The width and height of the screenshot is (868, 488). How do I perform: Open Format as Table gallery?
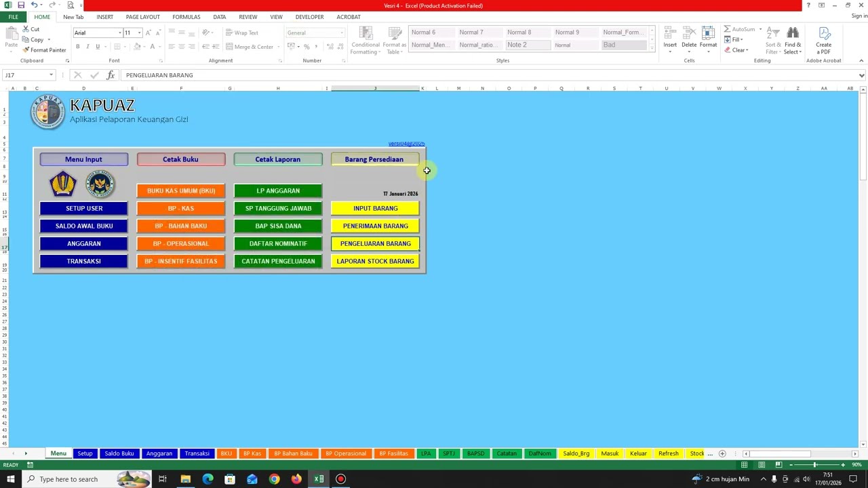tap(394, 41)
